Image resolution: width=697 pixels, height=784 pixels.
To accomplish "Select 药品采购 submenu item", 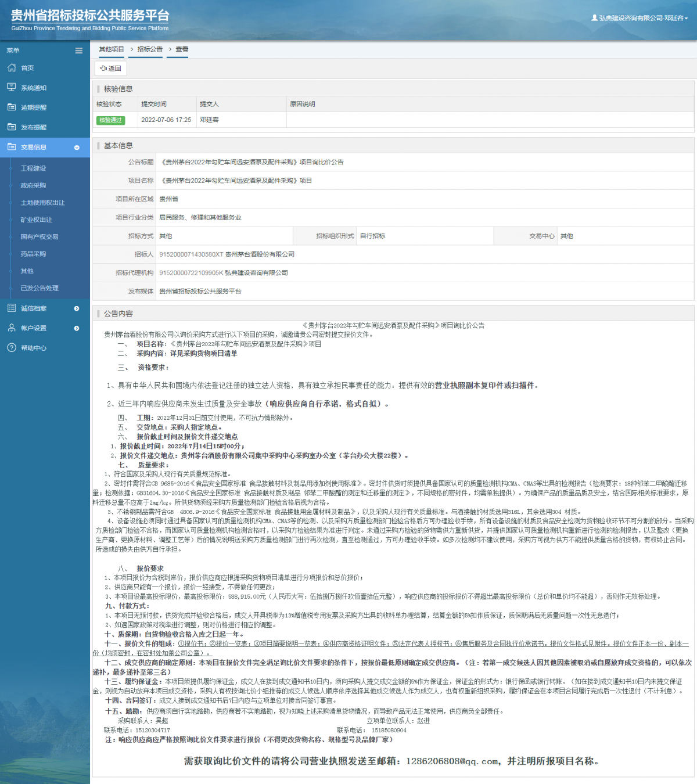I will click(33, 254).
